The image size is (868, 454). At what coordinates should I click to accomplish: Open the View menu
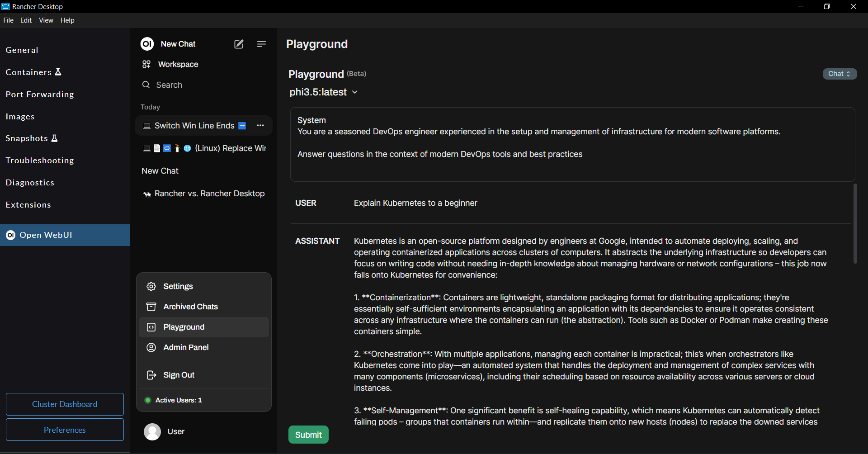(x=46, y=20)
